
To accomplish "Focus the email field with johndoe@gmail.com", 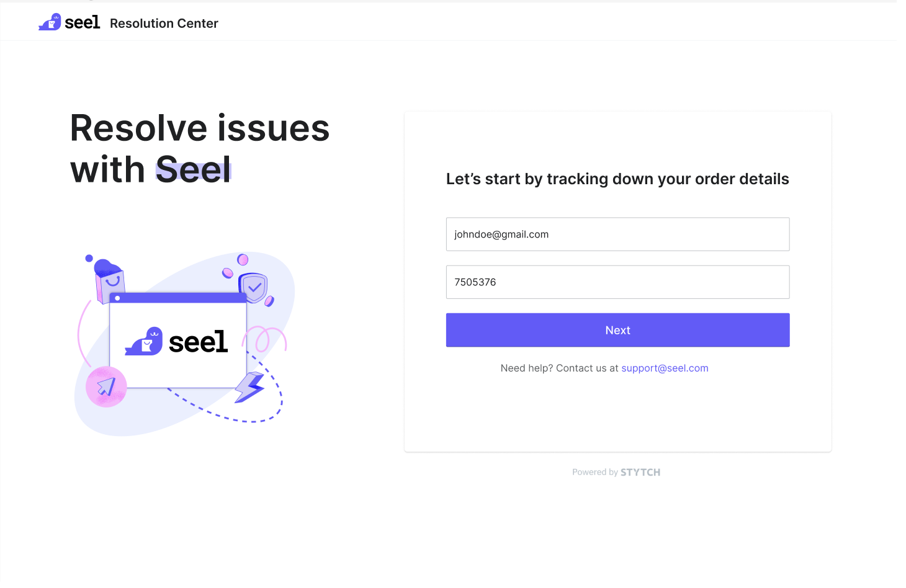I will (617, 234).
